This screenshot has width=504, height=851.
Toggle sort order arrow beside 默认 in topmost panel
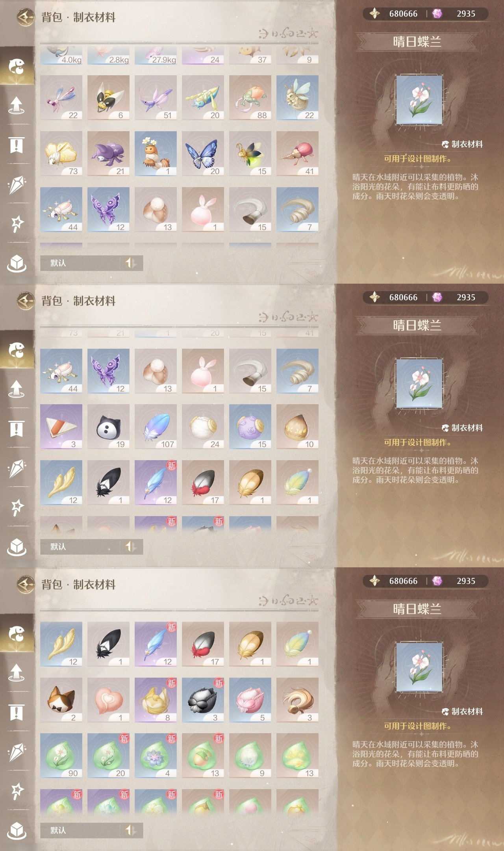pos(131,263)
